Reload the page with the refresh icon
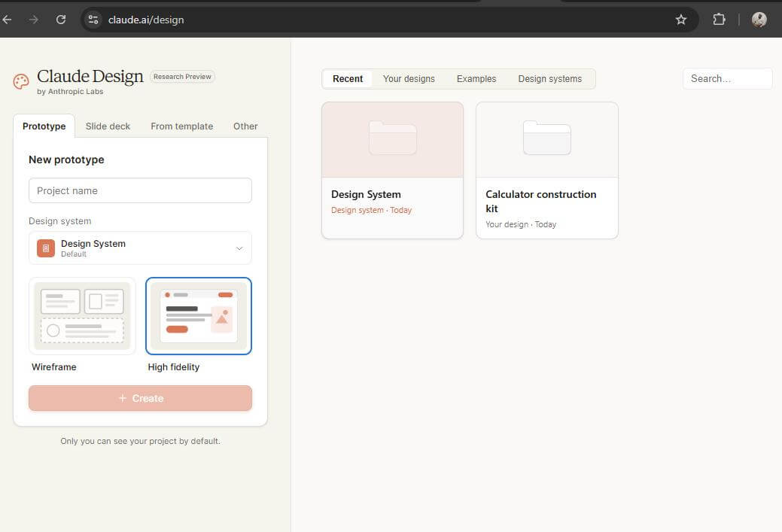This screenshot has width=782, height=532. pyautogui.click(x=61, y=20)
